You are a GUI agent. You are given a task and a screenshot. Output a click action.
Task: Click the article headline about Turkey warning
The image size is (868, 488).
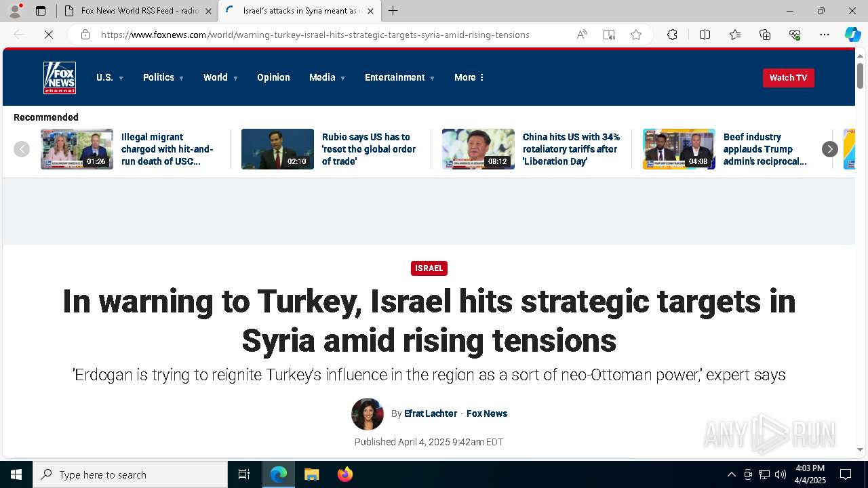click(429, 321)
